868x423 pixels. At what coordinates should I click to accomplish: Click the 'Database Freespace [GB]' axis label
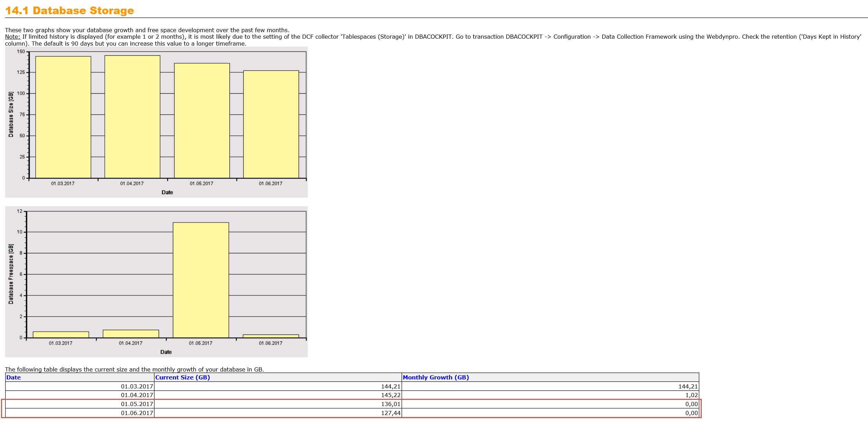(x=11, y=274)
